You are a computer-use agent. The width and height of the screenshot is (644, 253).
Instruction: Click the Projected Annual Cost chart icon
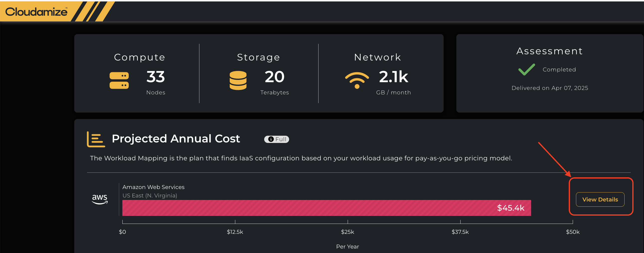coord(96,139)
